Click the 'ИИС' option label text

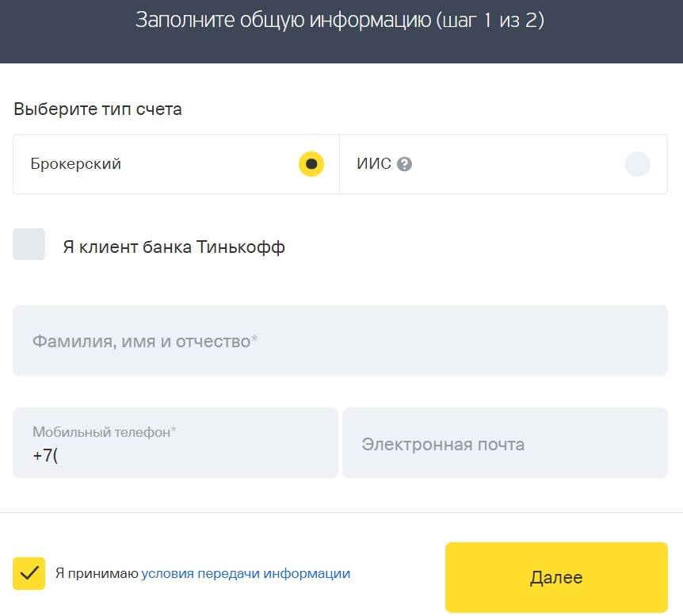(x=374, y=165)
